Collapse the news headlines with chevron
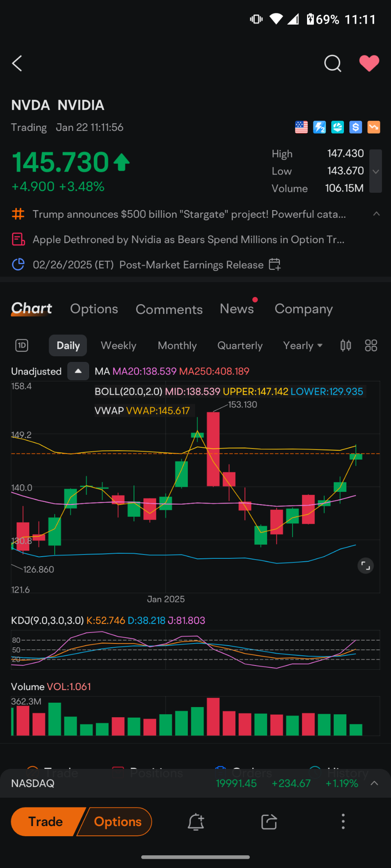Viewport: 391px width, 868px height. [376, 214]
